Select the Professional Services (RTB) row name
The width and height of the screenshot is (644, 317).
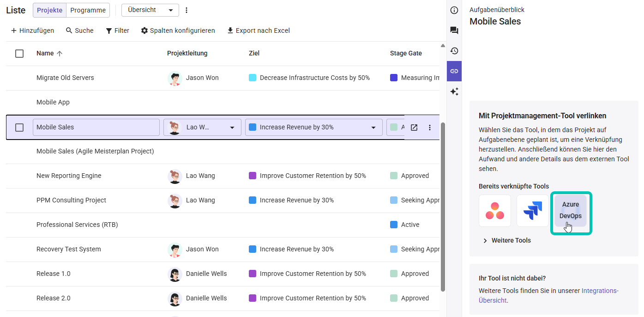77,225
